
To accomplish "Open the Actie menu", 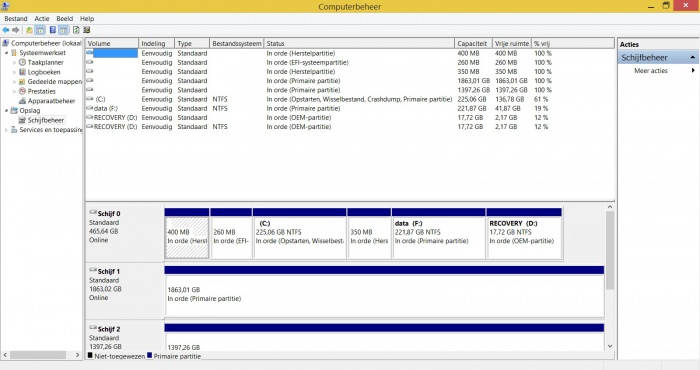I will point(42,18).
